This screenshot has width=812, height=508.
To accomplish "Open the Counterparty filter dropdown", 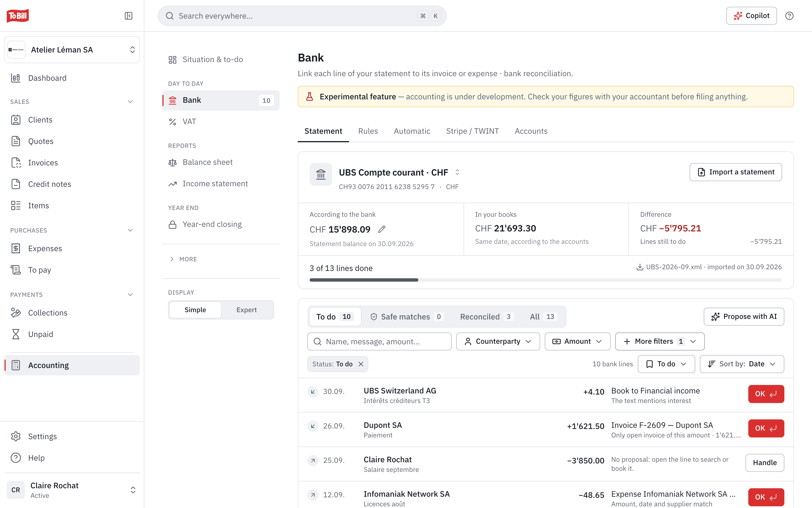I will (x=498, y=341).
